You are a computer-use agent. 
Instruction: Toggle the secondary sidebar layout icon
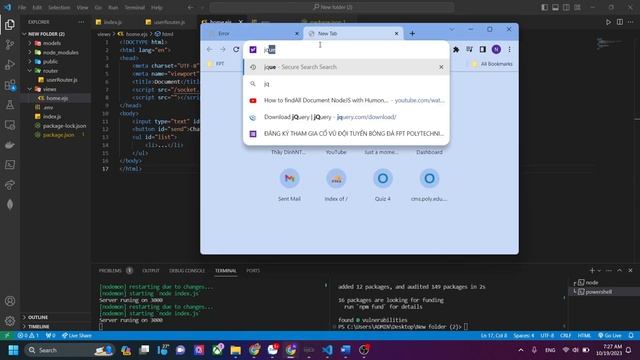point(566,7)
